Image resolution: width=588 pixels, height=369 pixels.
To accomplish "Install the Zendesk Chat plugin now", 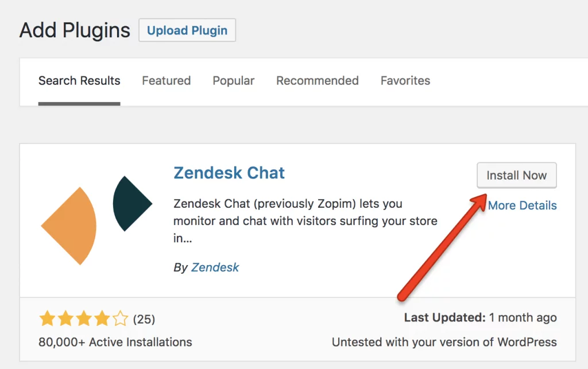I will (516, 176).
